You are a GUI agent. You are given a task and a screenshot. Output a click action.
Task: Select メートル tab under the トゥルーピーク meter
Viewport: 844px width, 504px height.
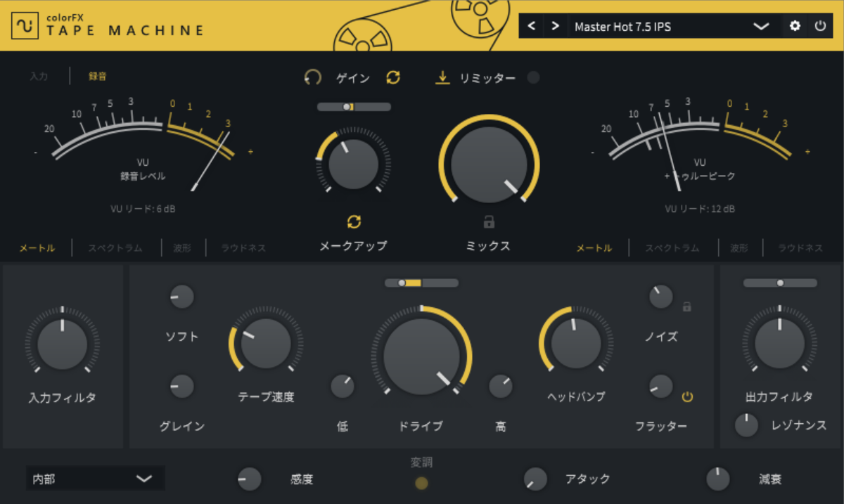tap(594, 248)
